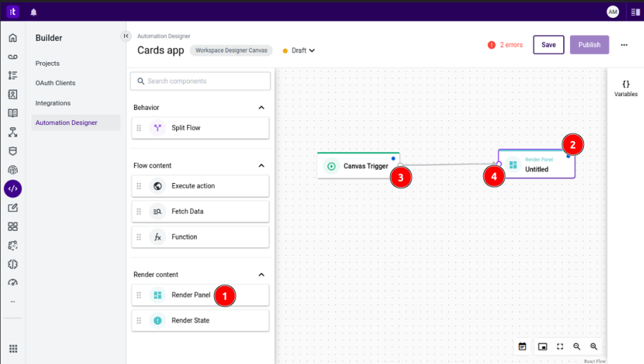
Task: Click the fit view icon on canvas
Action: [x=560, y=346]
